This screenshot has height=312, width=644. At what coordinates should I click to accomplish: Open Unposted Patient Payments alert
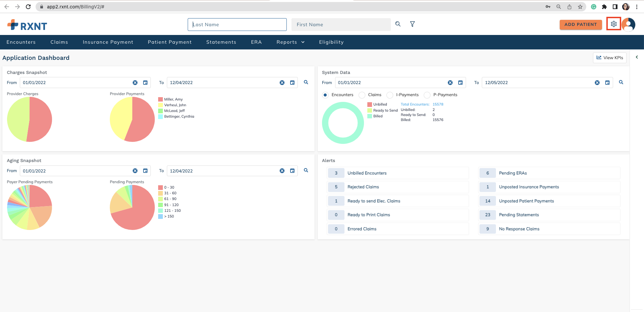(x=549, y=201)
